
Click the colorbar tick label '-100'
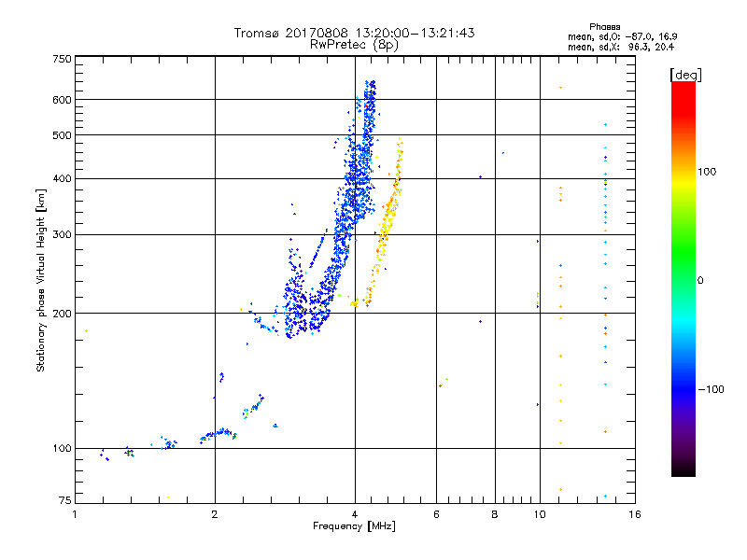[712, 389]
